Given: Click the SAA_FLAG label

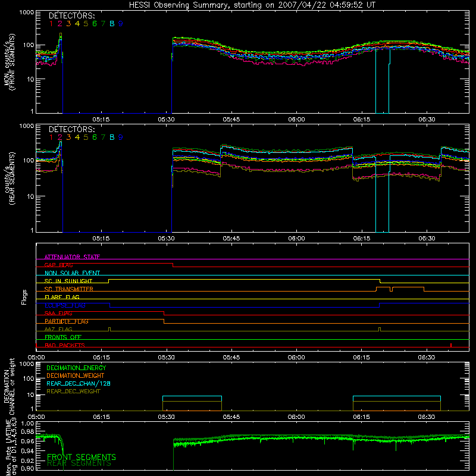Looking at the screenshot, I should (58, 314).
